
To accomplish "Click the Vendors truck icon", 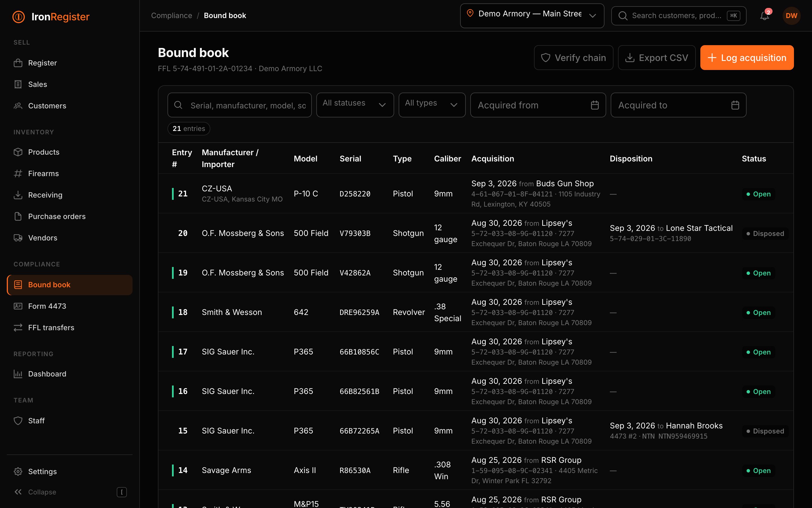I will [18, 238].
